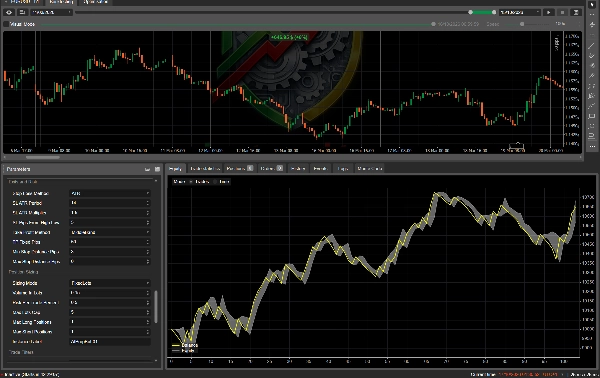Click the Instance Label text field

pos(110,342)
